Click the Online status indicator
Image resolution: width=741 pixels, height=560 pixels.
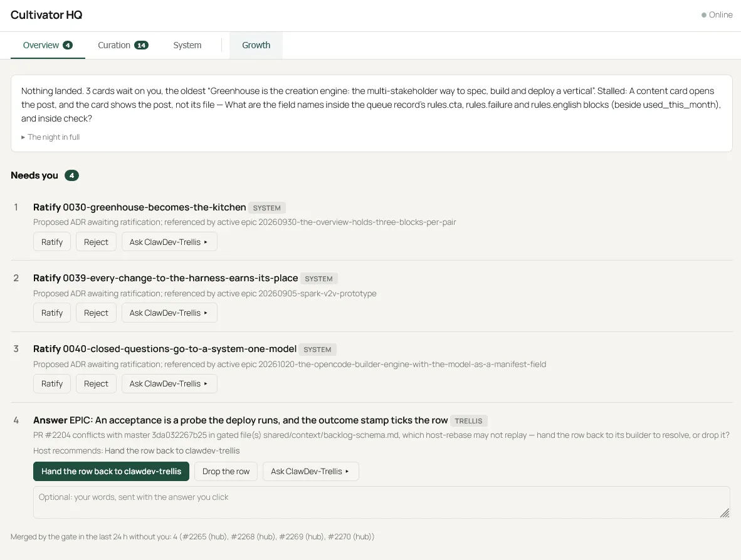pyautogui.click(x=717, y=14)
